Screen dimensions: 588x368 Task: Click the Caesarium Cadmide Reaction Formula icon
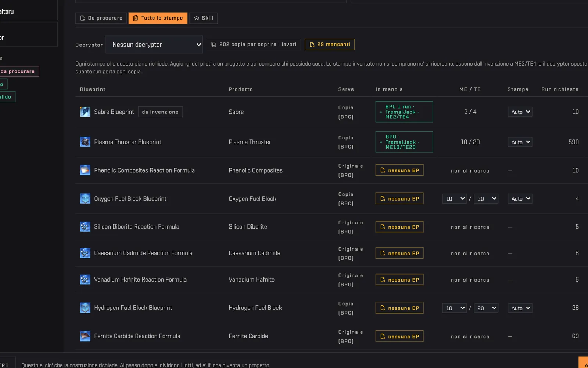pos(85,253)
